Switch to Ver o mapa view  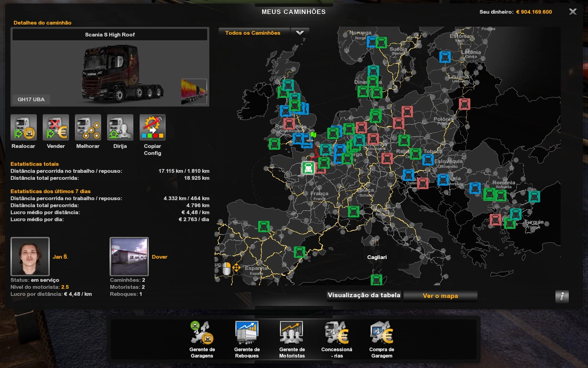click(x=440, y=296)
